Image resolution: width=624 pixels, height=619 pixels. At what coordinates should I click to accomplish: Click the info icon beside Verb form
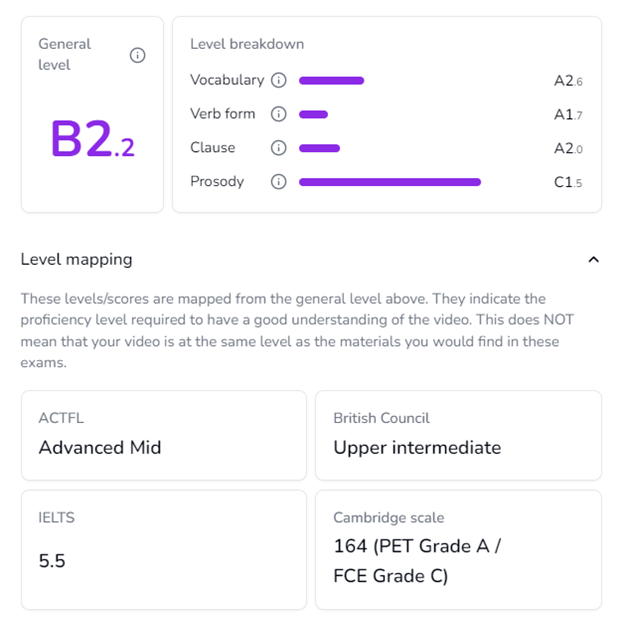pos(279,114)
